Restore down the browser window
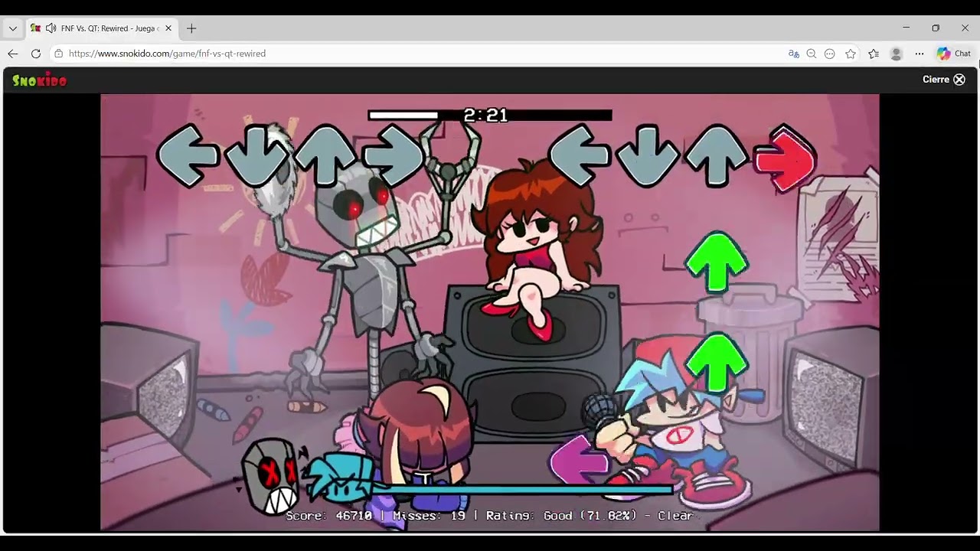The width and height of the screenshot is (980, 551). (x=936, y=28)
